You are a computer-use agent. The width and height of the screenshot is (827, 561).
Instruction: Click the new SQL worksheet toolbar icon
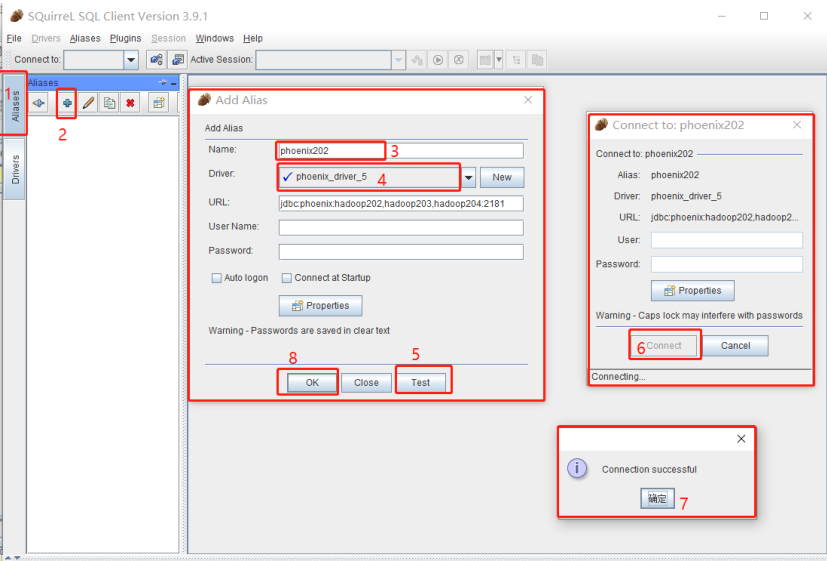tap(485, 60)
